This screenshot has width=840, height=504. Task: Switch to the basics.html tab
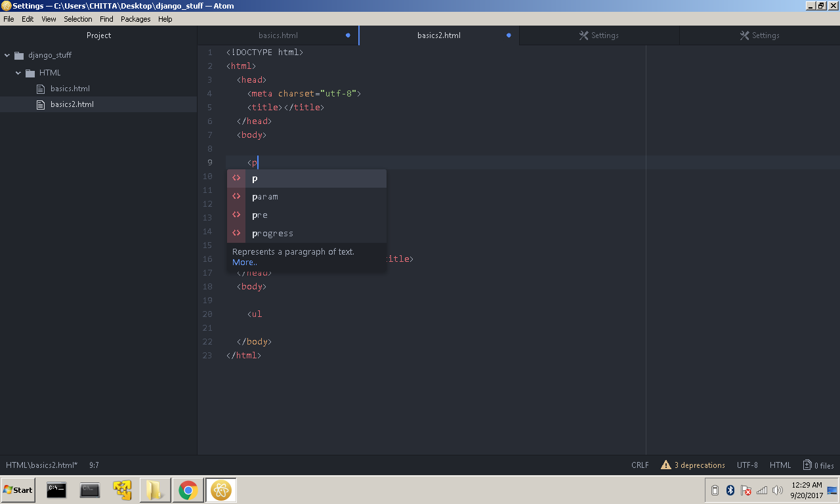278,35
